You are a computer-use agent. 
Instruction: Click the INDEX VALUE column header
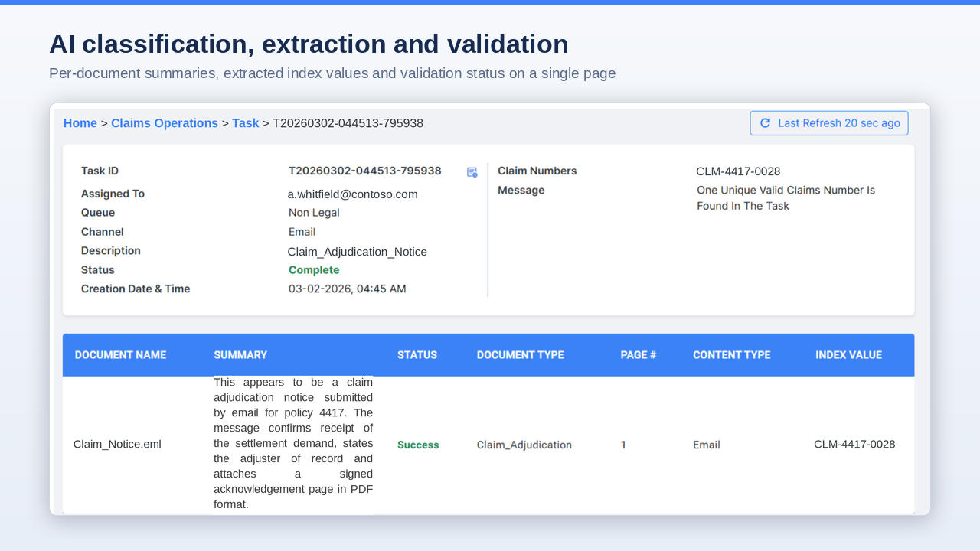[x=848, y=355]
